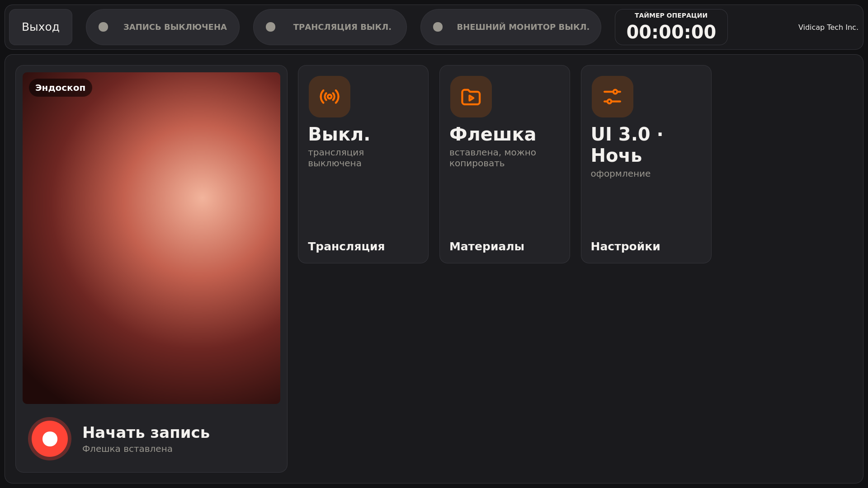868x488 pixels.
Task: Click the operation timer 00:00:00 display
Action: tap(671, 32)
